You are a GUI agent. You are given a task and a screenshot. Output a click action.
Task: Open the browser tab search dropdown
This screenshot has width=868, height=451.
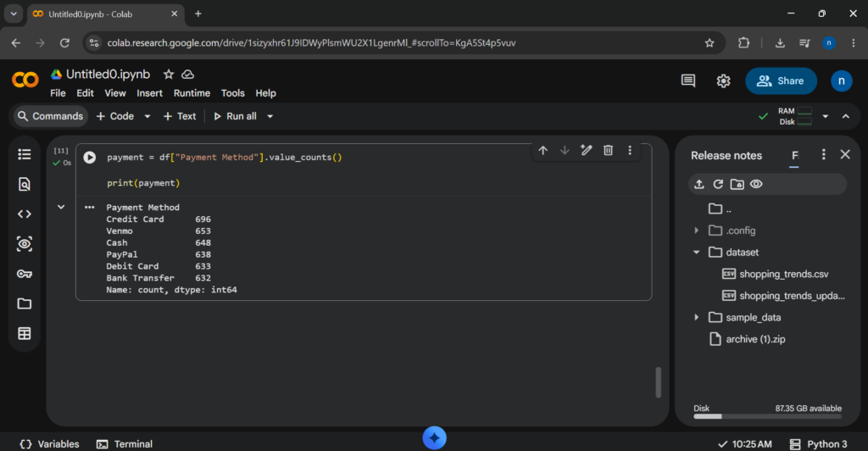click(x=14, y=14)
